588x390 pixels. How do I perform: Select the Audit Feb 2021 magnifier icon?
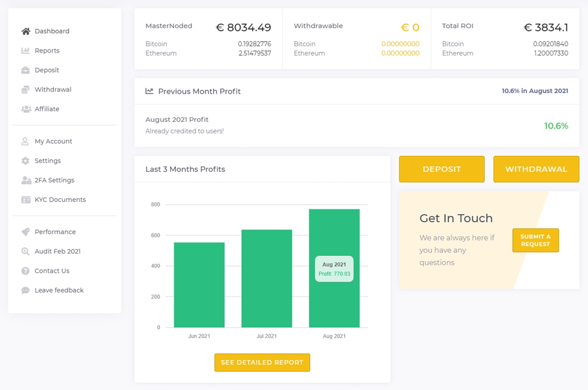(x=24, y=251)
